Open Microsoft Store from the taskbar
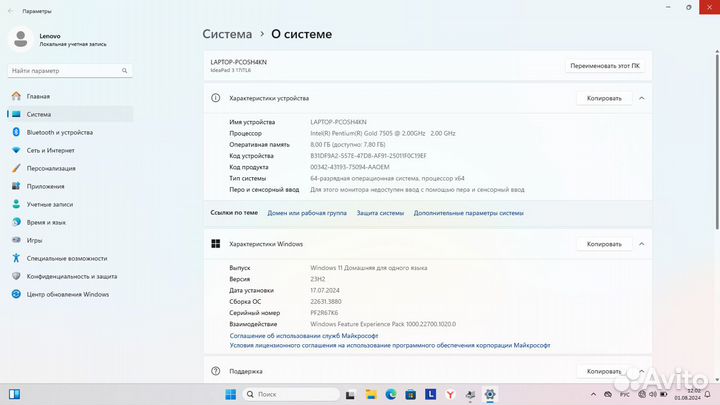The image size is (720, 405). click(411, 394)
